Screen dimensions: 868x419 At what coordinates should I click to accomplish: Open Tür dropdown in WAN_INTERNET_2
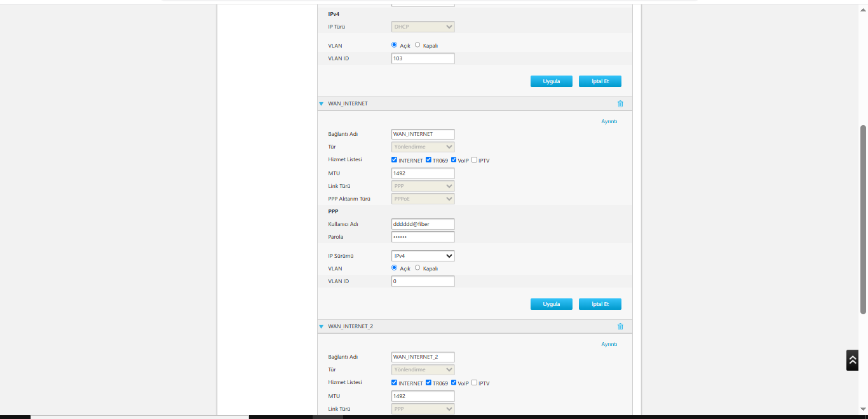point(423,369)
